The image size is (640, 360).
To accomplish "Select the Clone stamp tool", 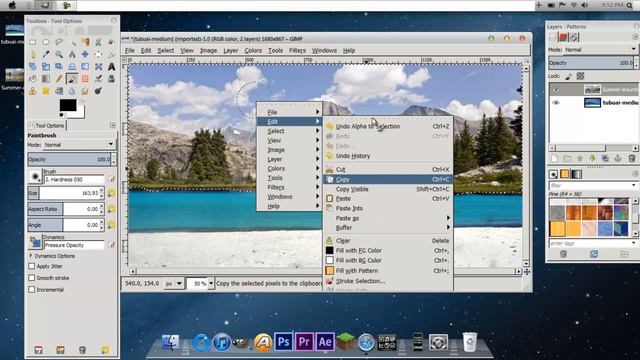I will pyautogui.click(x=33, y=91).
